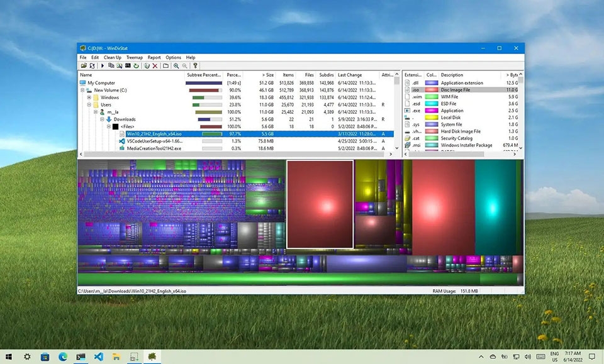The height and width of the screenshot is (364, 604).
Task: Click the Command Prompt Here toolbar icon
Action: coord(128,65)
